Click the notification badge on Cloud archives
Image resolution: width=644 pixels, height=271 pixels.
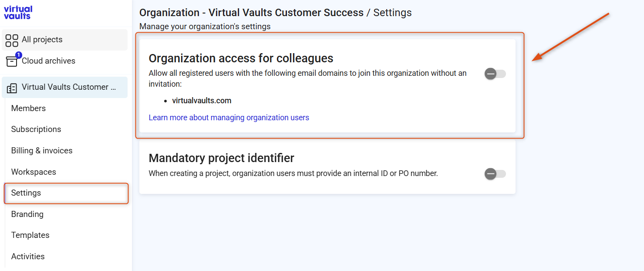point(19,55)
